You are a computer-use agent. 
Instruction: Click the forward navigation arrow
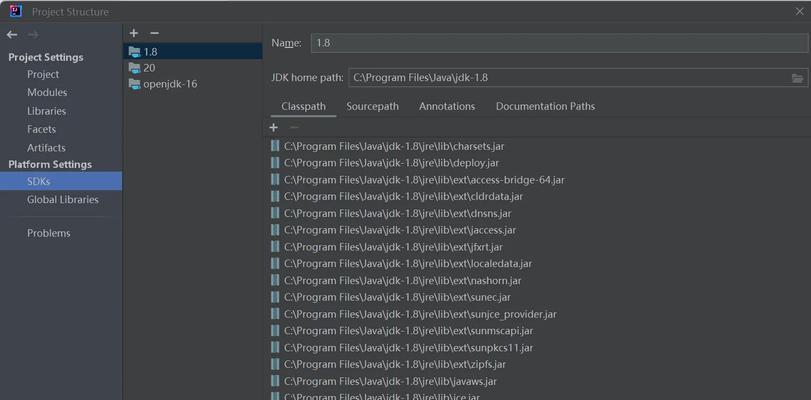click(x=33, y=35)
